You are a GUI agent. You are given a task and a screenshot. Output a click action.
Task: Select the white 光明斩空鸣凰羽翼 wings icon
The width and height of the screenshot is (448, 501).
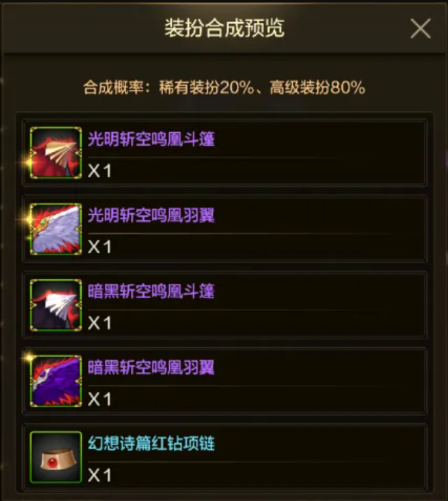tap(56, 229)
